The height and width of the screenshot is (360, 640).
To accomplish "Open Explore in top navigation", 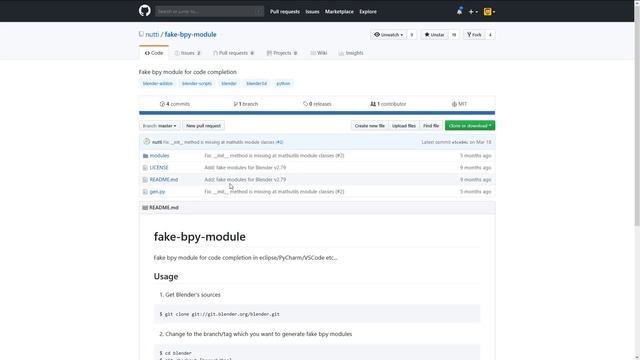I will click(x=368, y=12).
